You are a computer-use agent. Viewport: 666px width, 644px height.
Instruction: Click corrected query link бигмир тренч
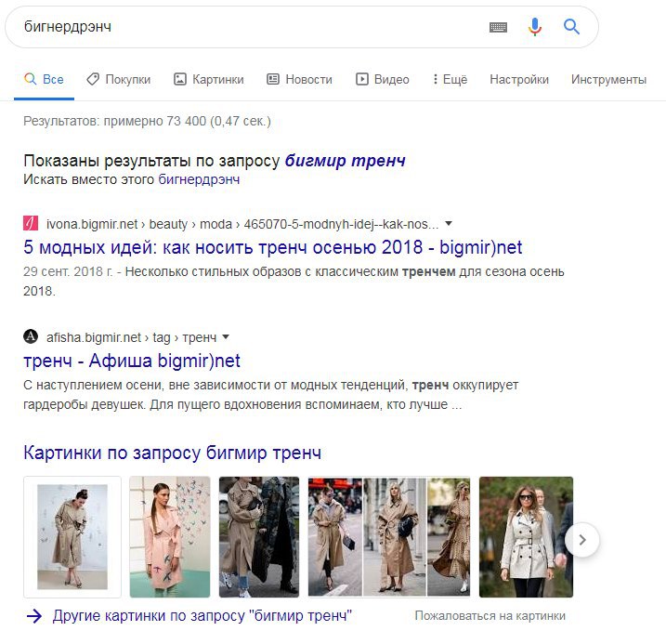click(345, 161)
